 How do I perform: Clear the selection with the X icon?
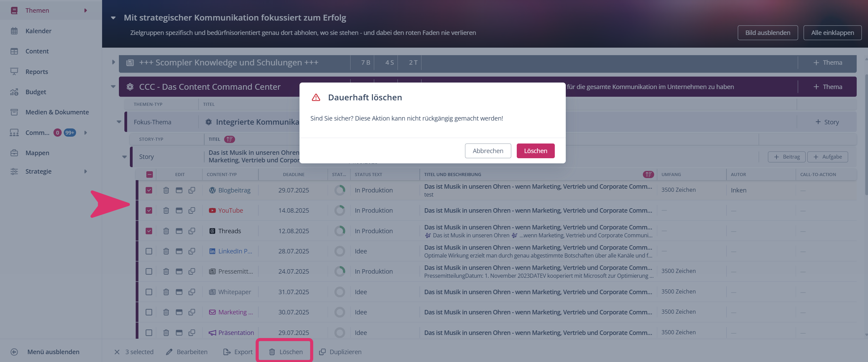[x=117, y=352]
